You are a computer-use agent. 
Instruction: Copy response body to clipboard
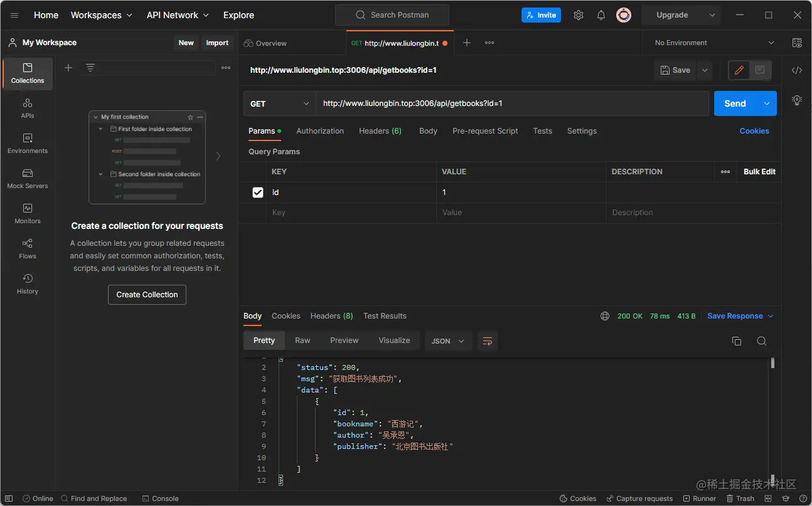coord(737,341)
